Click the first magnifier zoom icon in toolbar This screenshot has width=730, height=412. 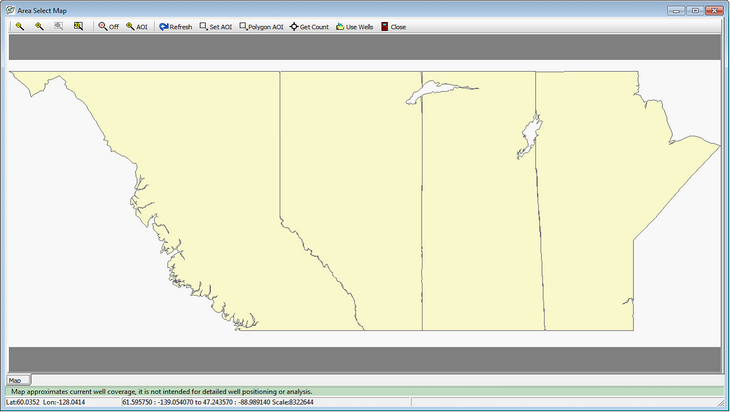(x=19, y=26)
